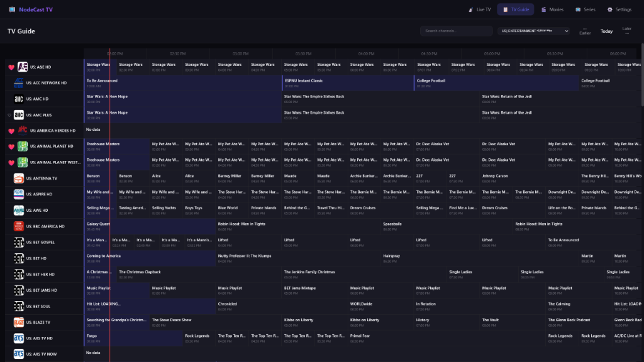Image resolution: width=644 pixels, height=362 pixels.
Task: Select the Animal Planet HD channel logo
Action: (x=23, y=146)
